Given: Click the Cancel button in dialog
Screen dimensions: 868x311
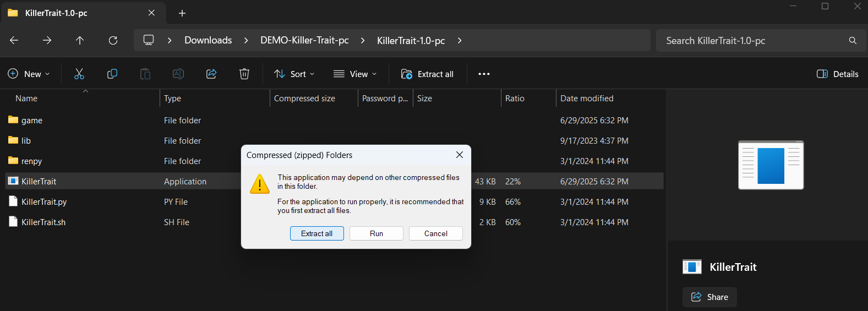Looking at the screenshot, I should coord(436,233).
